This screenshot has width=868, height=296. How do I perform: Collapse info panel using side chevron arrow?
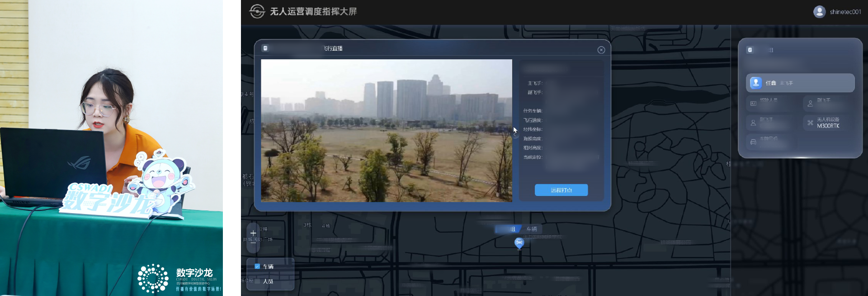515,134
